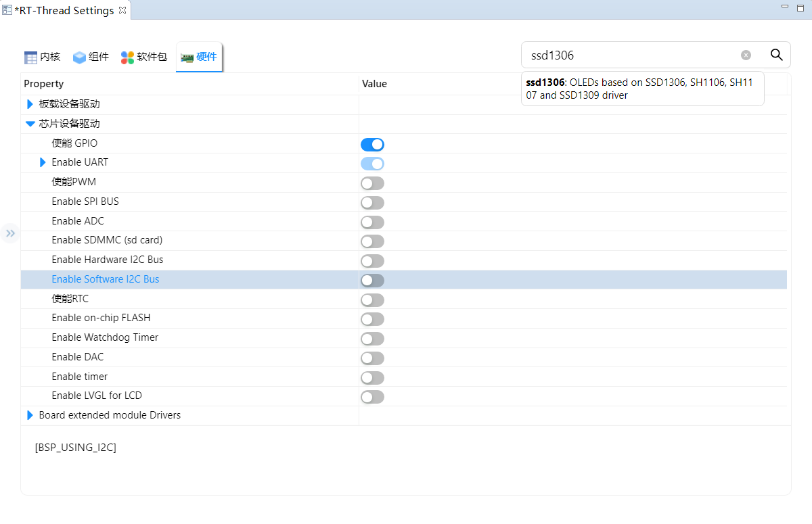The image size is (812, 524).
Task: Clear the ssd1306 search text
Action: pyautogui.click(x=746, y=55)
